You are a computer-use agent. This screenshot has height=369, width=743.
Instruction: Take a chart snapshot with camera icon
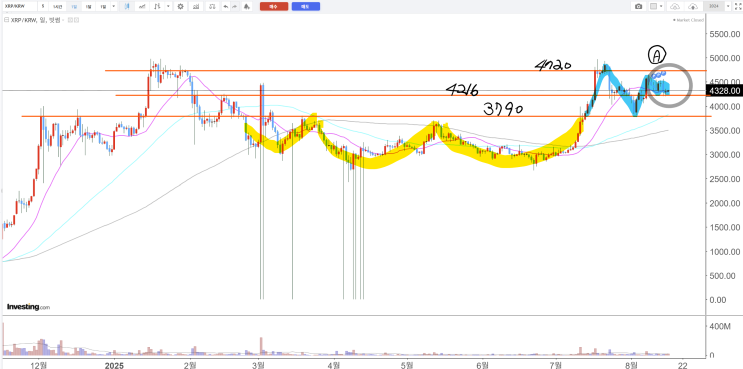coord(639,6)
